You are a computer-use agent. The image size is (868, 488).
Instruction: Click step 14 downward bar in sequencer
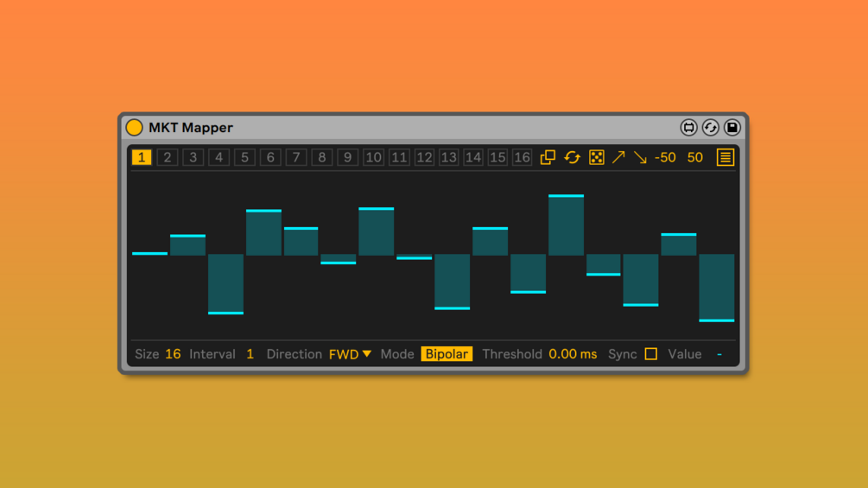[x=641, y=280]
